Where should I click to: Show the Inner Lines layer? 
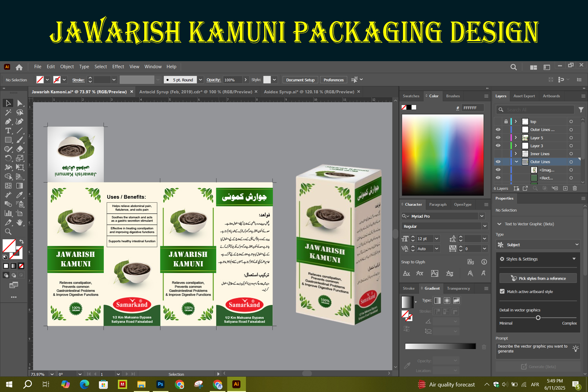[x=498, y=154]
